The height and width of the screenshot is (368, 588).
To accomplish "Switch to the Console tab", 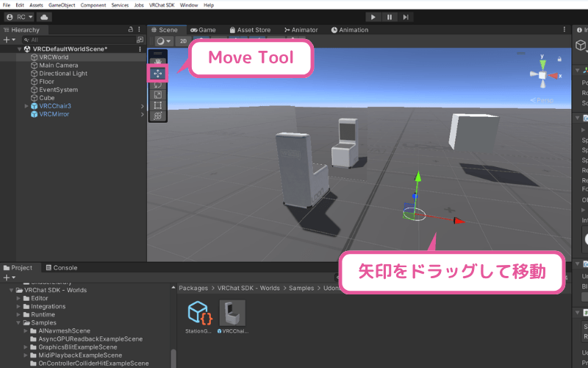I will pyautogui.click(x=62, y=268).
